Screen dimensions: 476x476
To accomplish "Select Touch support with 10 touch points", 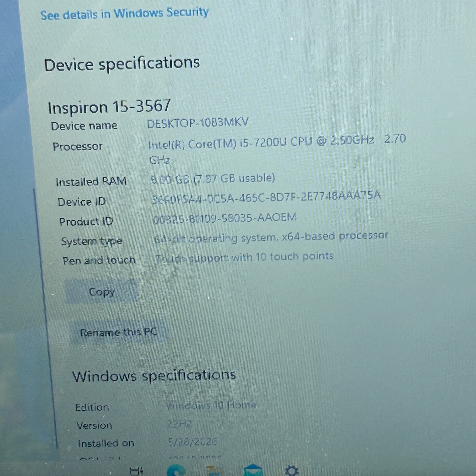I will pos(245,257).
